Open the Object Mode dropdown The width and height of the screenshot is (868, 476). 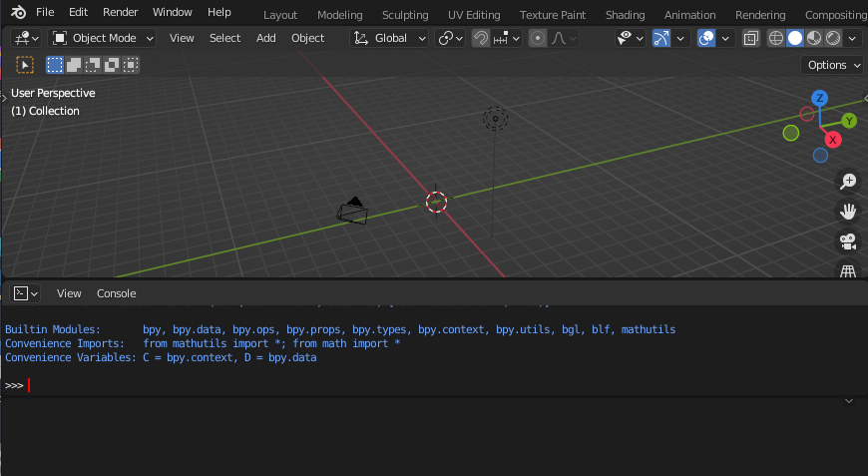click(x=103, y=38)
